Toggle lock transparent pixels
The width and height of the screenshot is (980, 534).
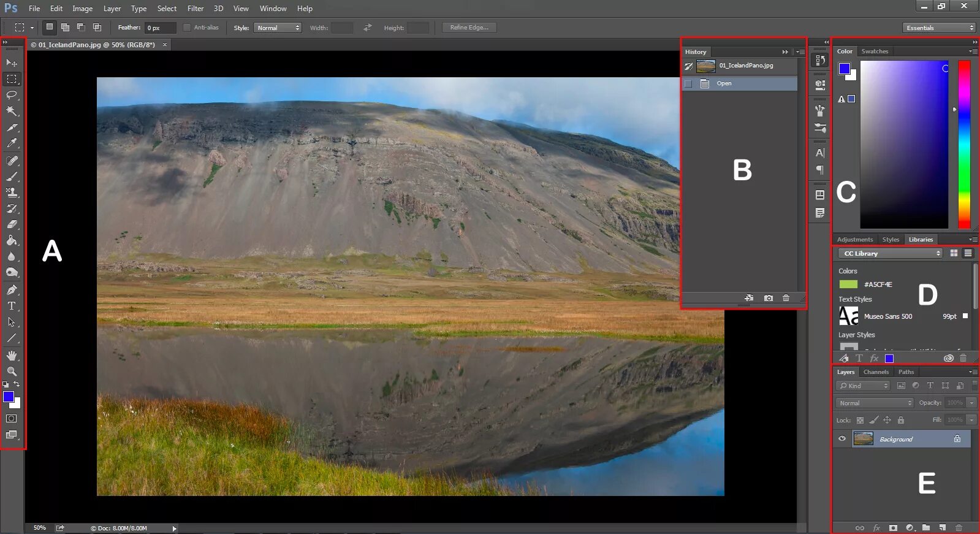click(860, 420)
